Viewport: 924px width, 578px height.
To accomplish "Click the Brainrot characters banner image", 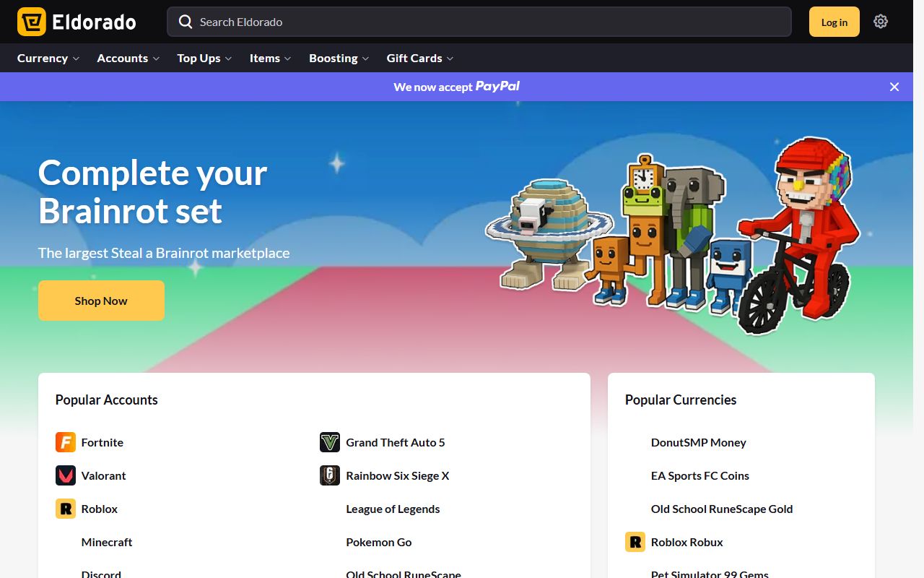I will [x=673, y=236].
